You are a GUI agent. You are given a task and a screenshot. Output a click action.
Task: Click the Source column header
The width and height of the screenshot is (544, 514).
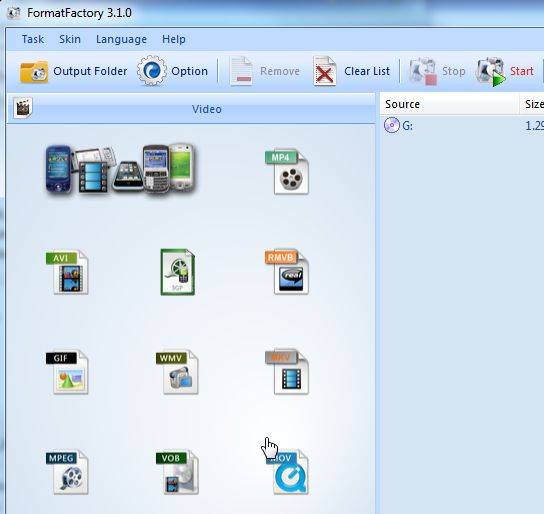(x=450, y=104)
